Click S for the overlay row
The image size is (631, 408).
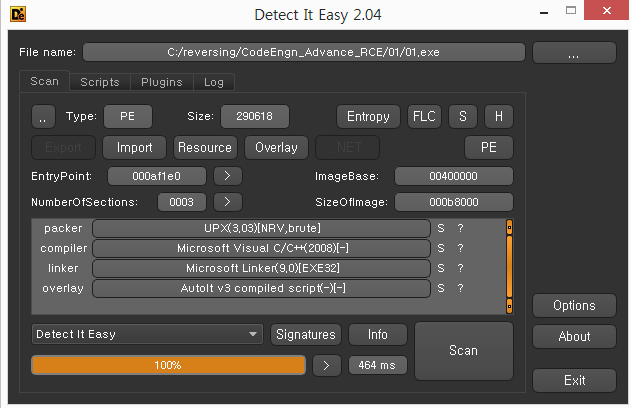pos(441,288)
